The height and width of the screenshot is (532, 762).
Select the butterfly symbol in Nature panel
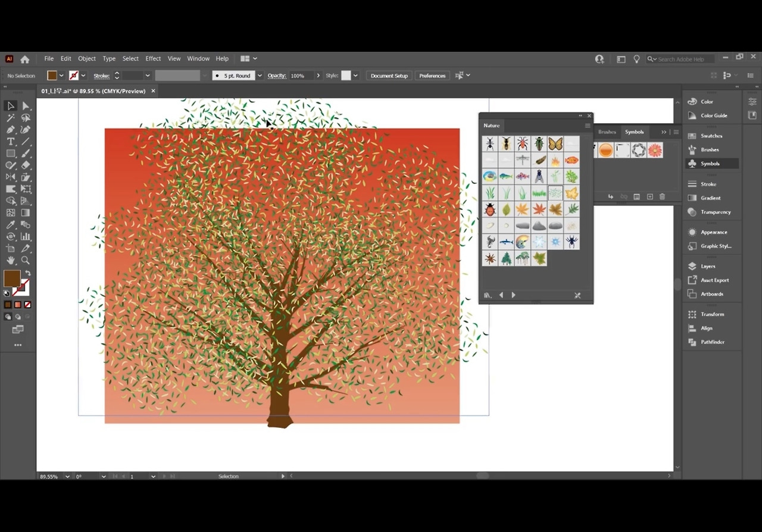coord(555,143)
